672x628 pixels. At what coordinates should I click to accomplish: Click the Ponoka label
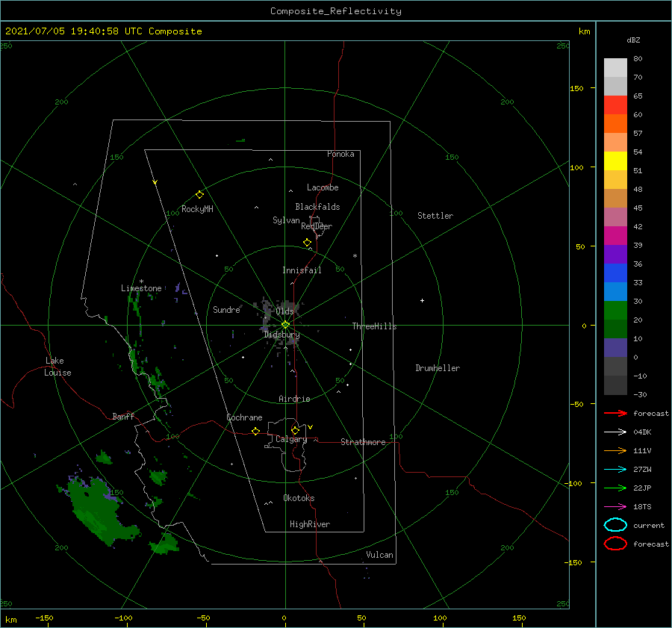[340, 154]
